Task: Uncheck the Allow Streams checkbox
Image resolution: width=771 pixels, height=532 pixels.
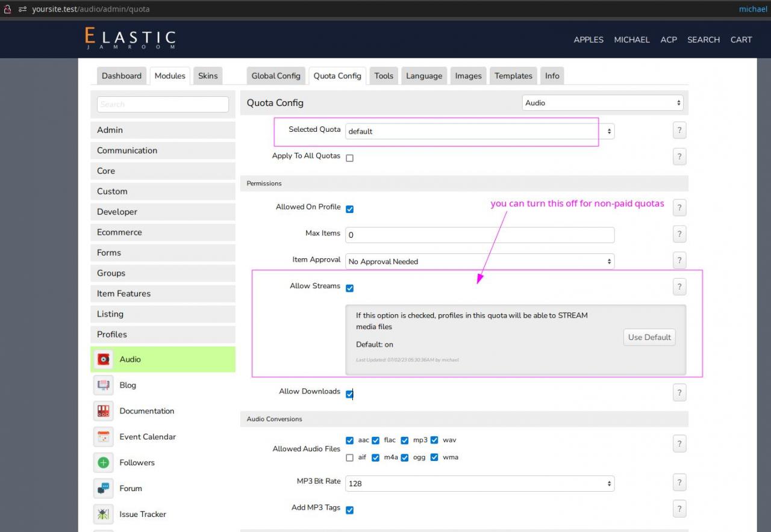Action: (x=349, y=288)
